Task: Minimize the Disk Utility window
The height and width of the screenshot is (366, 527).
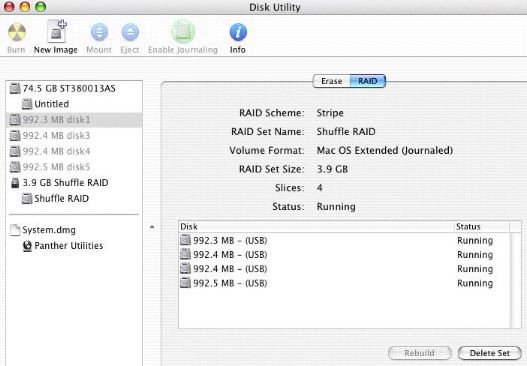Action: [25, 6]
